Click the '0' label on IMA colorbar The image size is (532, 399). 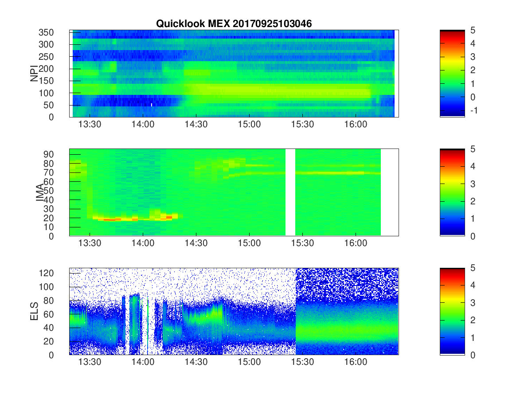tap(473, 236)
